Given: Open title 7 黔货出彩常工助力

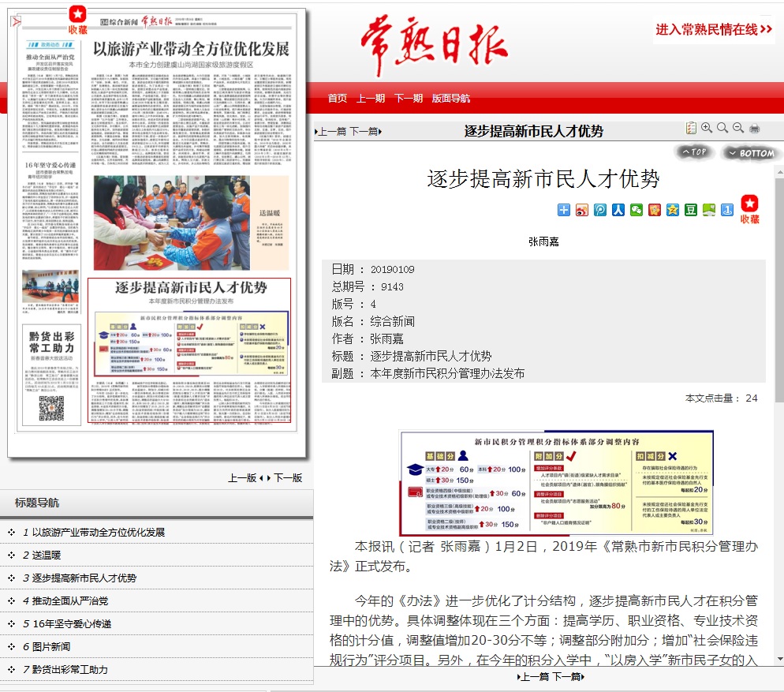Looking at the screenshot, I should pos(70,669).
